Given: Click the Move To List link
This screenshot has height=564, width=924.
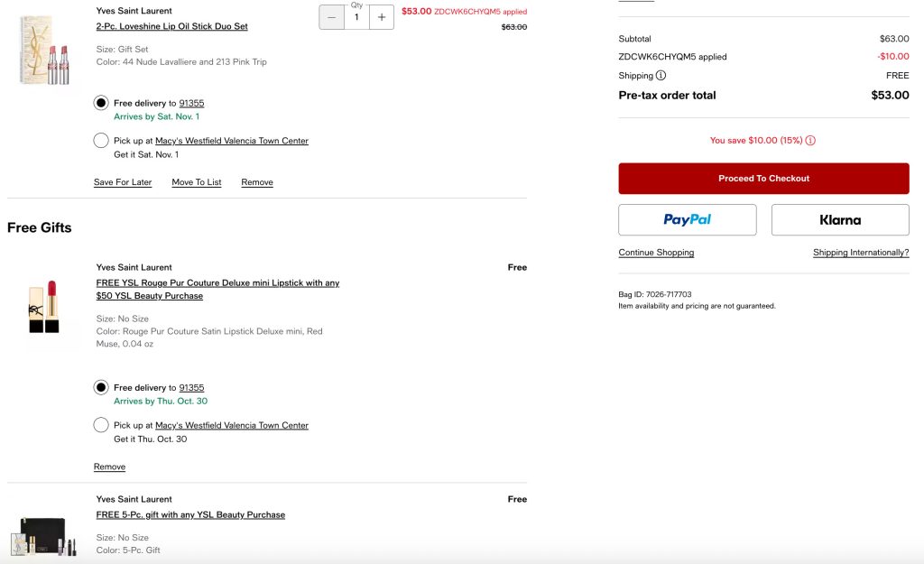Looking at the screenshot, I should click(x=197, y=182).
